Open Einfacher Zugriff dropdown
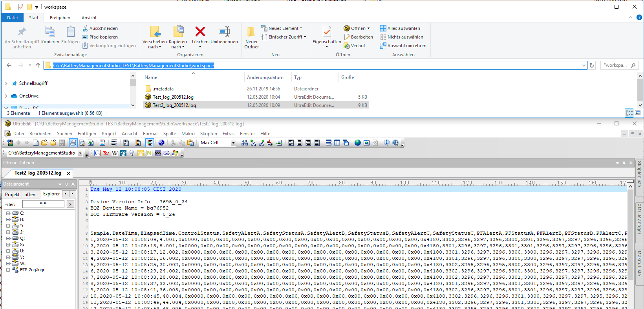Screen dimensions: 644x309 click(x=284, y=37)
